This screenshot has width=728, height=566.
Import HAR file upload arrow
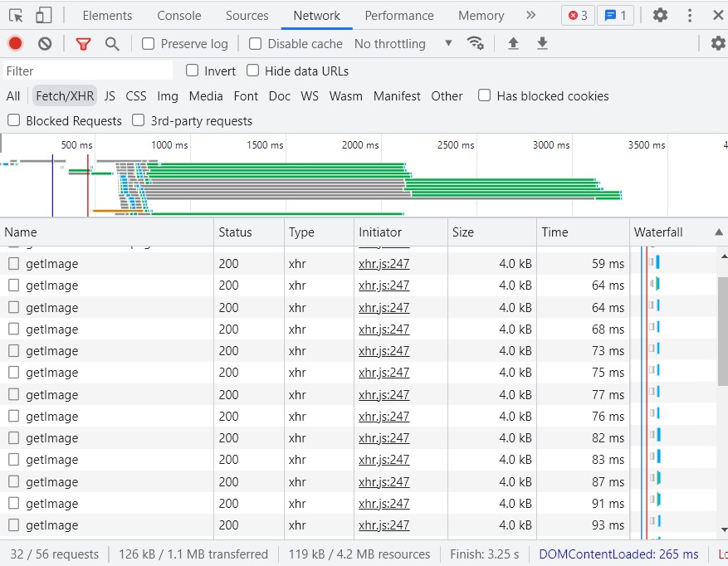513,44
